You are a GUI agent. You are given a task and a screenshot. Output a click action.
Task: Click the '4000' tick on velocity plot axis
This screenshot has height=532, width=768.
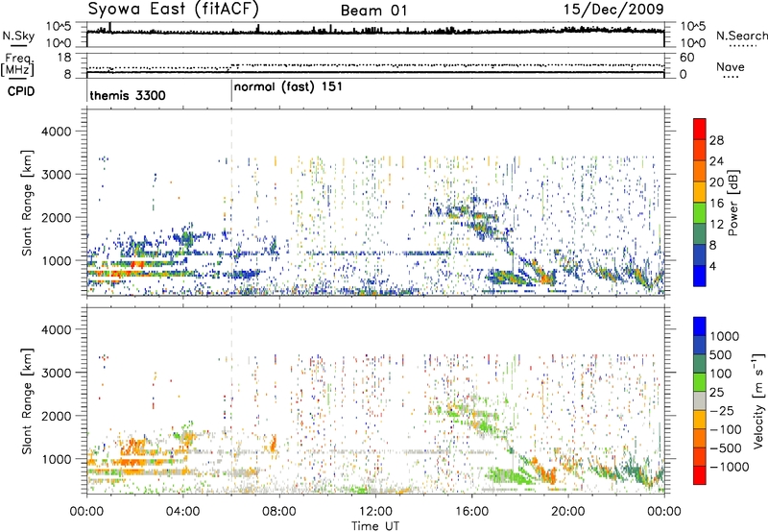coord(56,329)
